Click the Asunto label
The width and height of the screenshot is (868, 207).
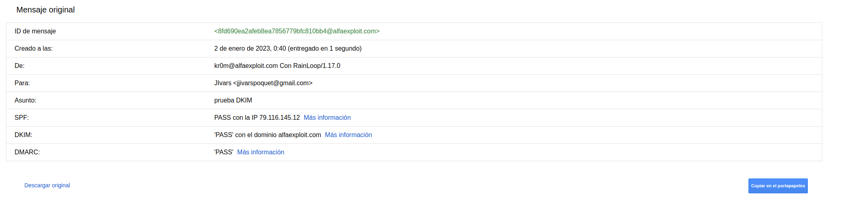[25, 100]
